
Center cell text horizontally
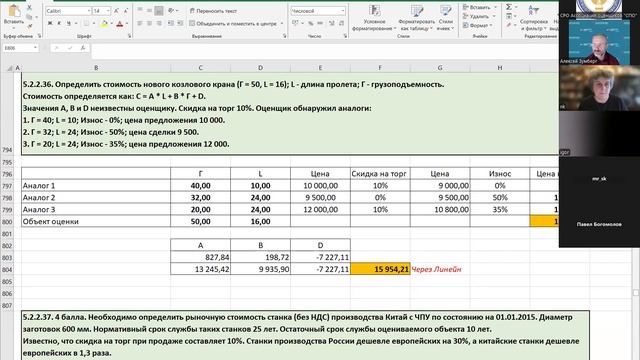(149, 24)
